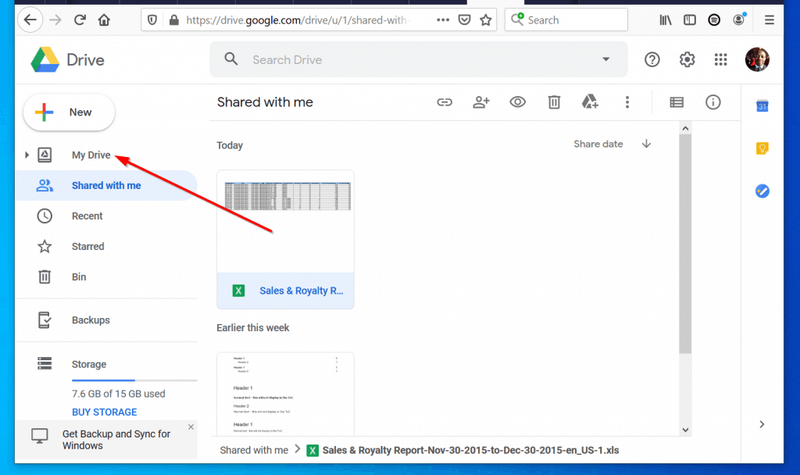Click the magnifier icon in Search Drive
Viewport: 800px width, 475px height.
point(231,59)
